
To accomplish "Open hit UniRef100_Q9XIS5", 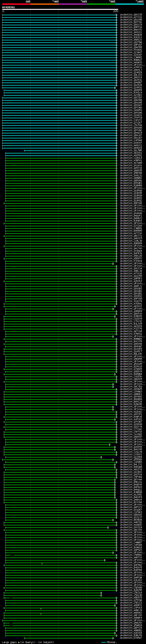I will pyautogui.click(x=131, y=15).
